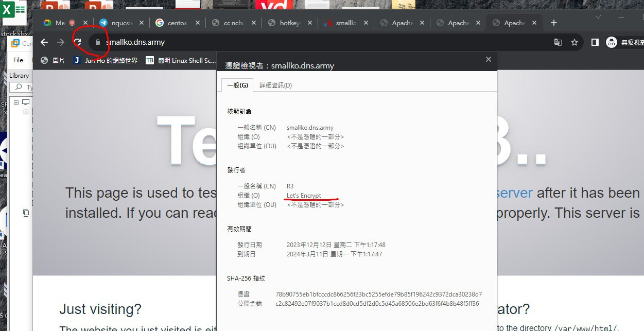This screenshot has width=644, height=331.
Task: Close the smallko tab
Action: [x=366, y=23]
